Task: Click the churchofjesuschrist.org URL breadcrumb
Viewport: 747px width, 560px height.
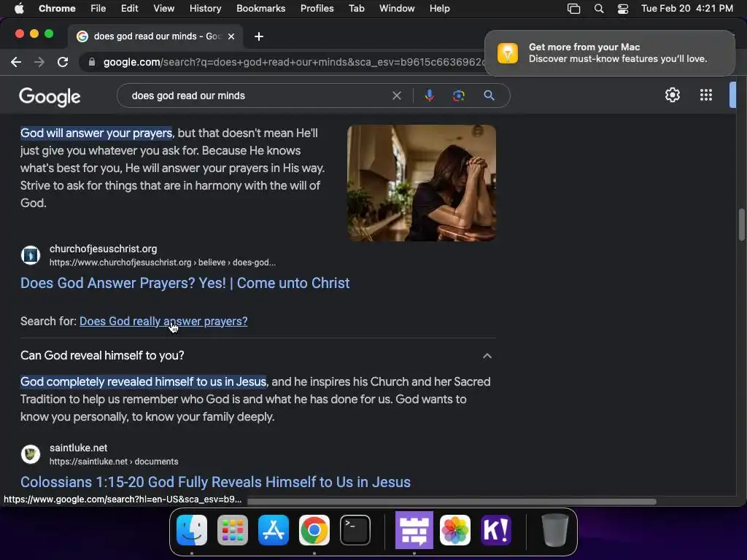Action: [163, 262]
